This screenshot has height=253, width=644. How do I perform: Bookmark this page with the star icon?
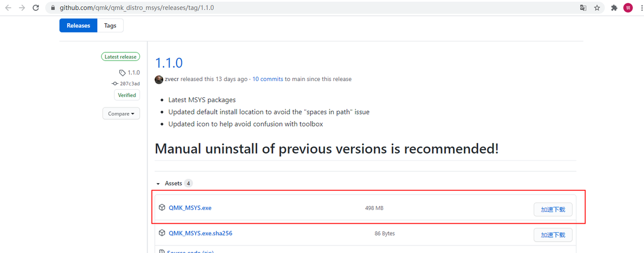pos(597,8)
